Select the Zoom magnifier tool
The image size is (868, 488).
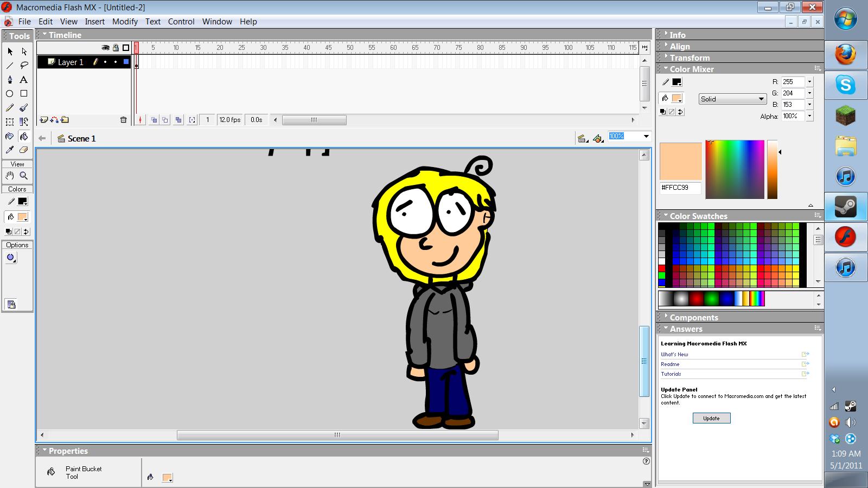click(24, 176)
